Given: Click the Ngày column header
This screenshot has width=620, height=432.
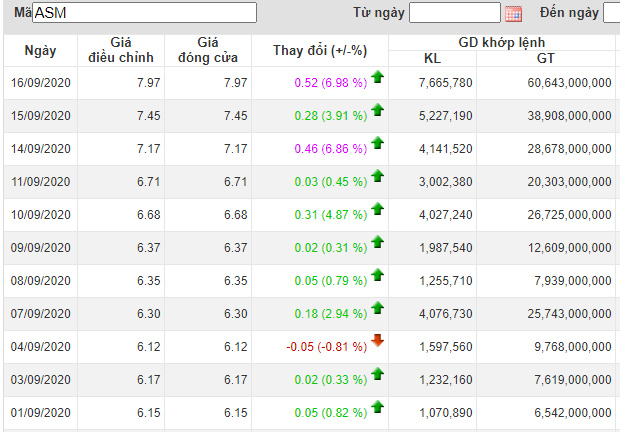Looking at the screenshot, I should [40, 51].
